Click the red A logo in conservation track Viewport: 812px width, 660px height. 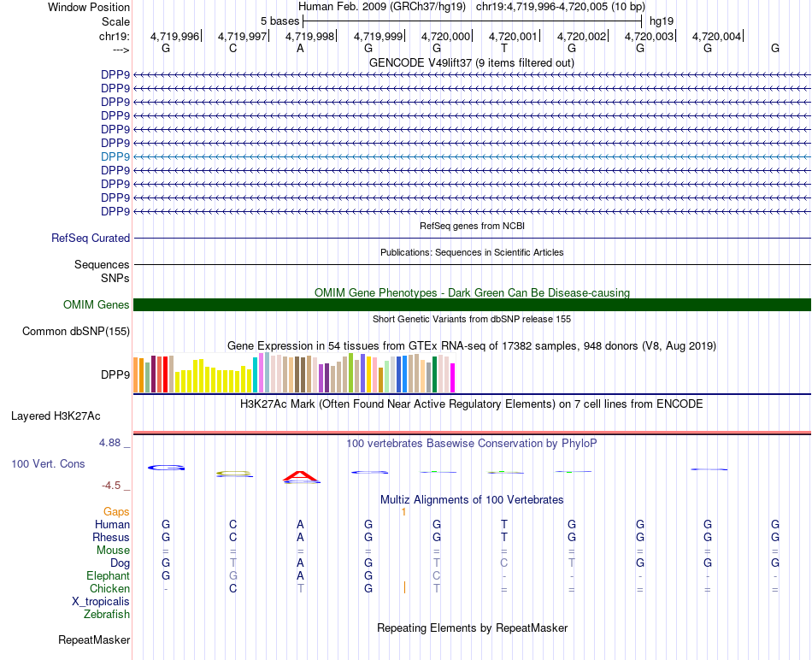[301, 475]
